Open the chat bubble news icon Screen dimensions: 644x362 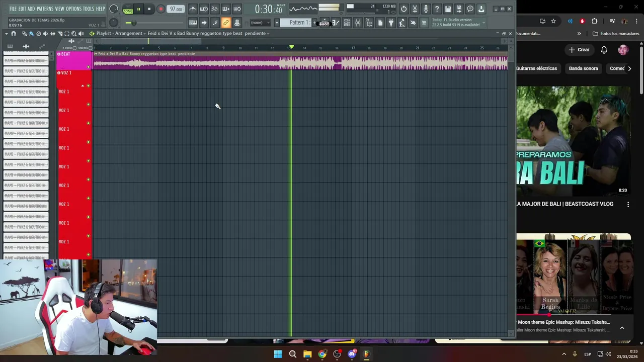coord(470,9)
